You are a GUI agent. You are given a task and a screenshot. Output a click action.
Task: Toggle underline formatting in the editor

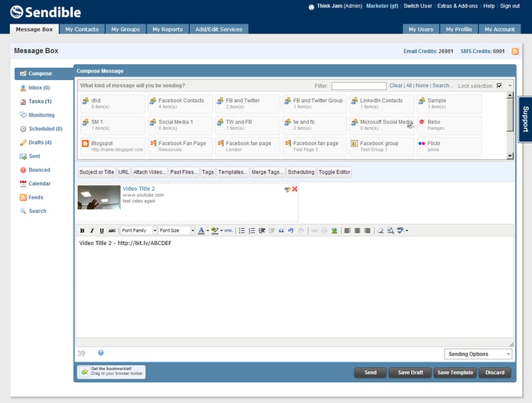tap(102, 231)
